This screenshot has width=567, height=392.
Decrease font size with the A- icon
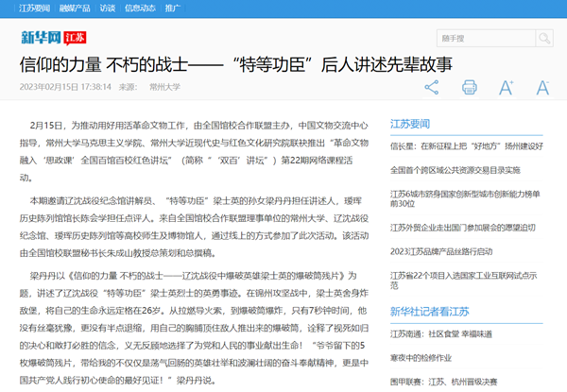543,88
